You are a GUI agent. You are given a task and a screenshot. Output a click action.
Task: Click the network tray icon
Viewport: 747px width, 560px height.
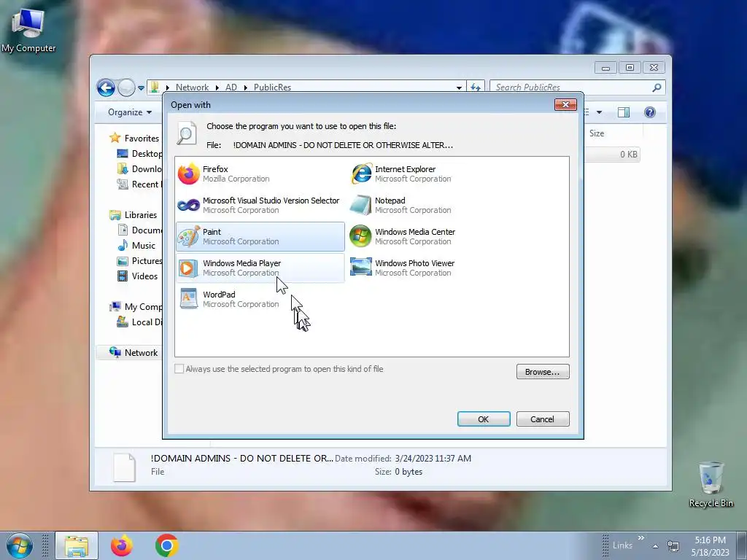coord(673,546)
